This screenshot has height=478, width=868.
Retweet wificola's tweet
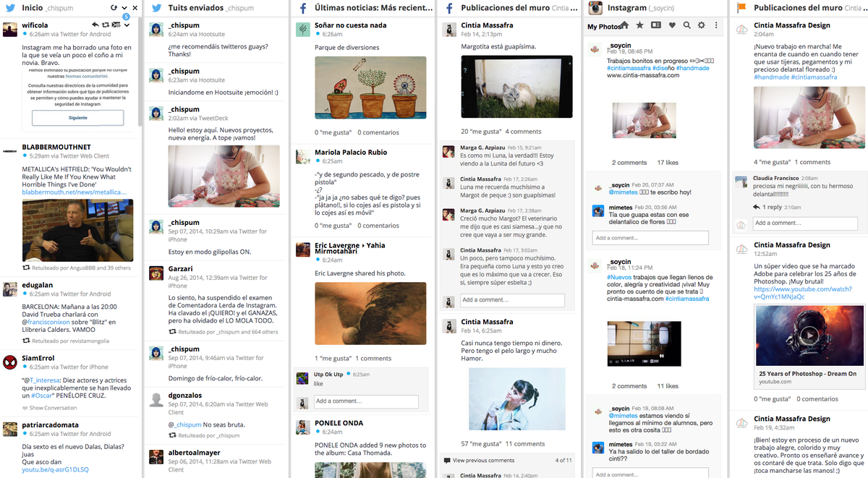pyautogui.click(x=106, y=25)
